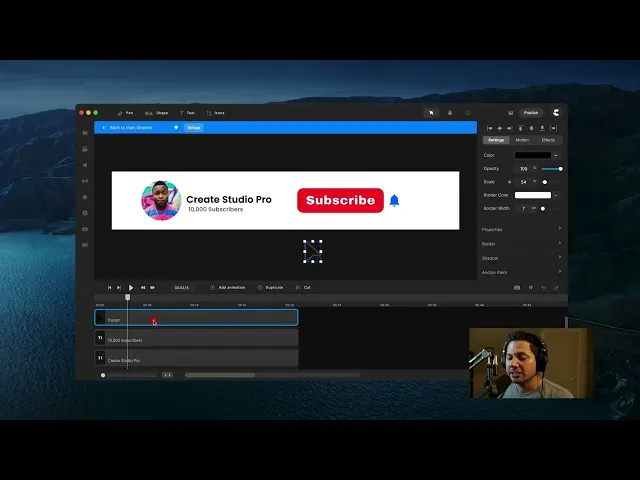Switch to the Motion tab

522,140
